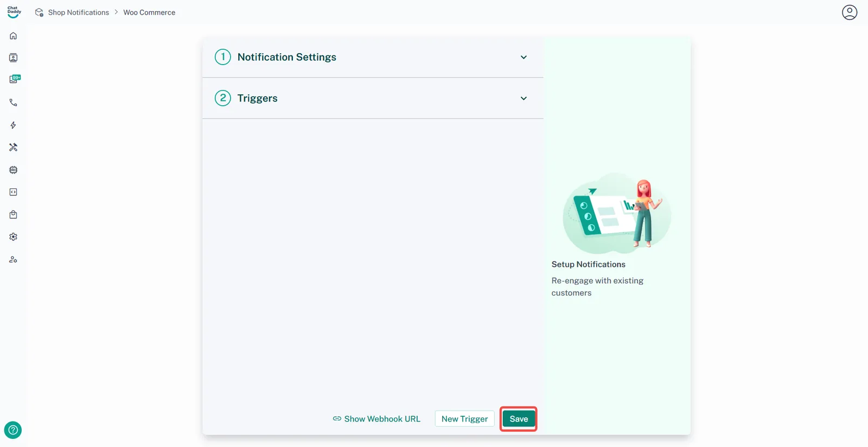The width and height of the screenshot is (868, 447).
Task: Select the crossed tools sidebar icon
Action: tap(14, 148)
